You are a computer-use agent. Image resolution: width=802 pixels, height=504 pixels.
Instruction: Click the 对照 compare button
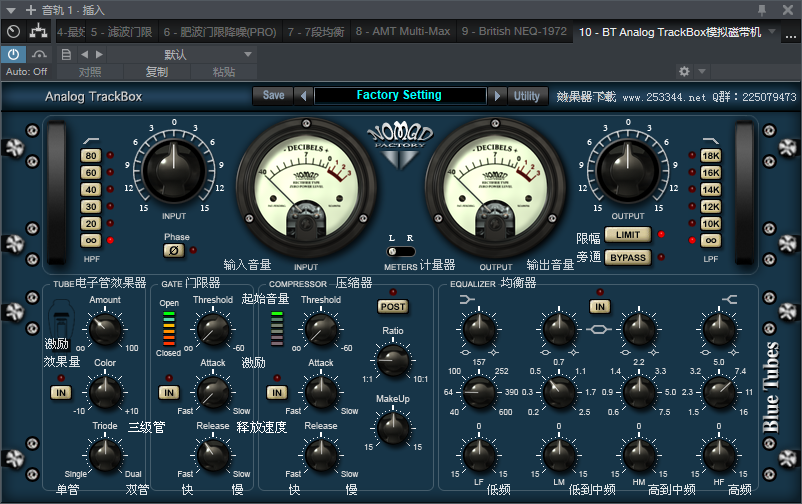coord(90,72)
